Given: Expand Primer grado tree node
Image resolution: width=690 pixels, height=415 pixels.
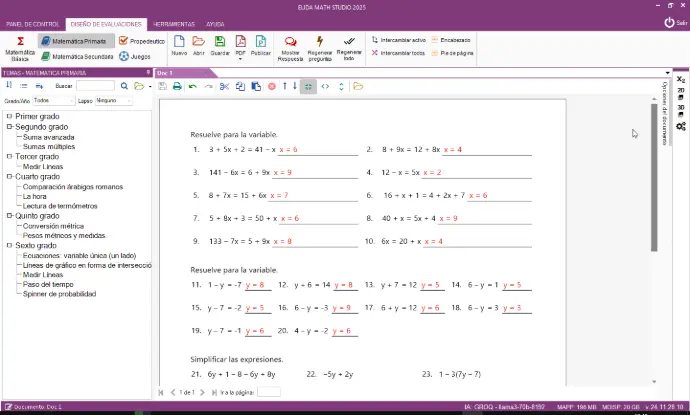Looking at the screenshot, I should click(x=9, y=116).
